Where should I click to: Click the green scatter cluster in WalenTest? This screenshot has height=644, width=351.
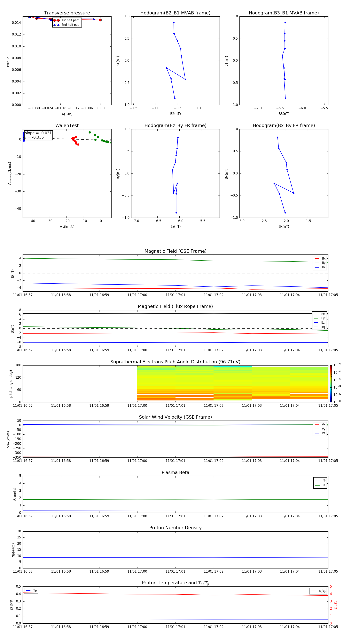100,138
